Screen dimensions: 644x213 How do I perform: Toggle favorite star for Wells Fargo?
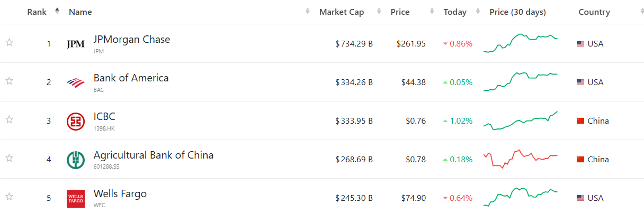click(9, 197)
